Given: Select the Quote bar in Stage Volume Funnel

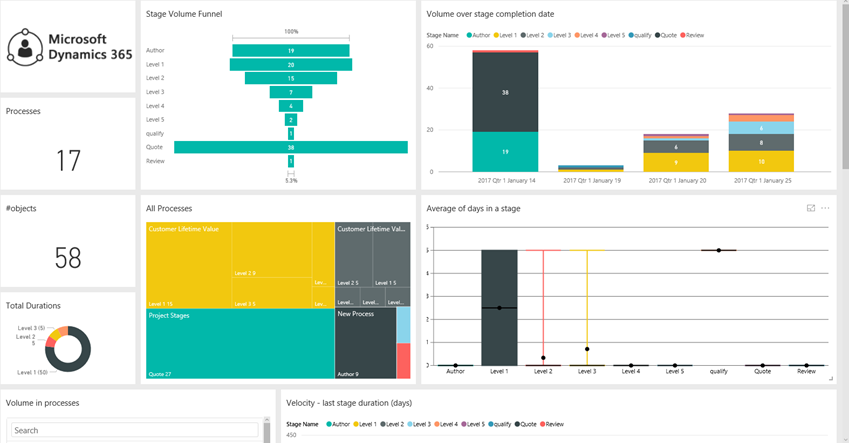Looking at the screenshot, I should [290, 147].
